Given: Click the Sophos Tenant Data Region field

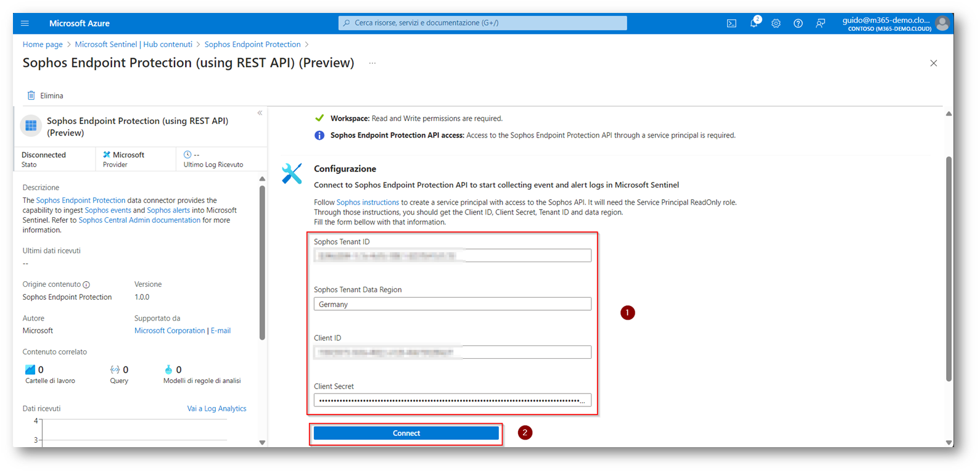Looking at the screenshot, I should 453,304.
